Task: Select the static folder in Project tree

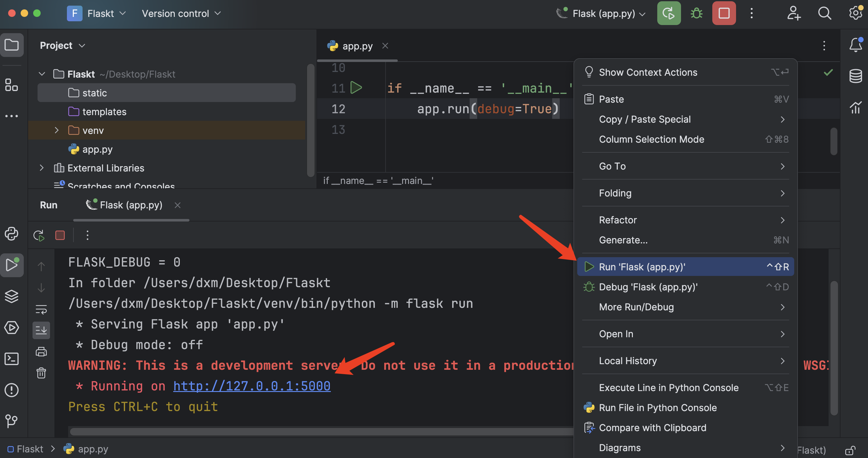Action: (166, 93)
